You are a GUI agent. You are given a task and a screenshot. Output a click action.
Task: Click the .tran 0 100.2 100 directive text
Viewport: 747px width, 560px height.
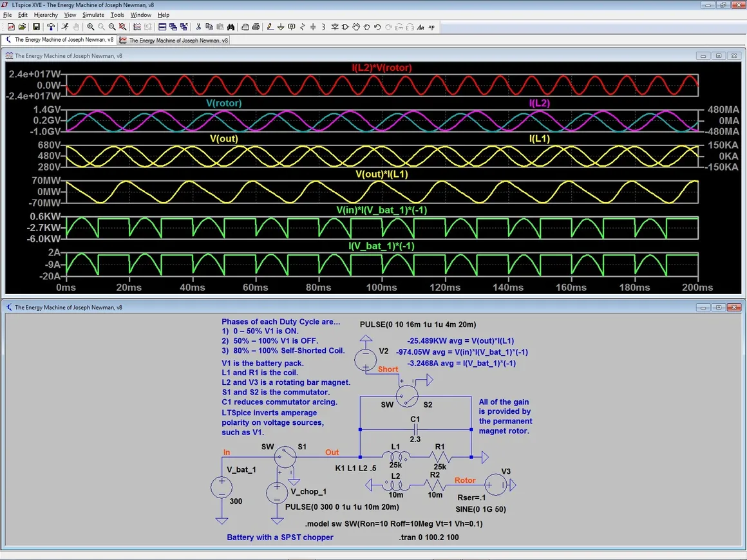click(x=429, y=537)
